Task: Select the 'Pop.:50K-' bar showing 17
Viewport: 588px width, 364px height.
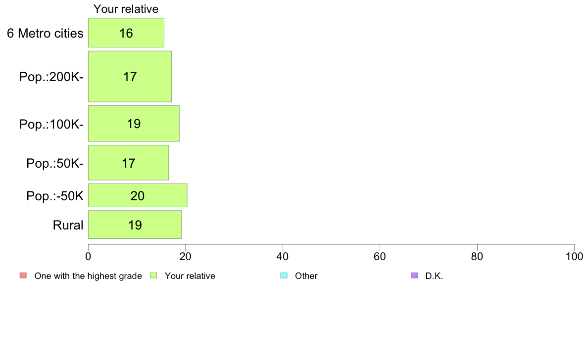Action: pos(128,163)
